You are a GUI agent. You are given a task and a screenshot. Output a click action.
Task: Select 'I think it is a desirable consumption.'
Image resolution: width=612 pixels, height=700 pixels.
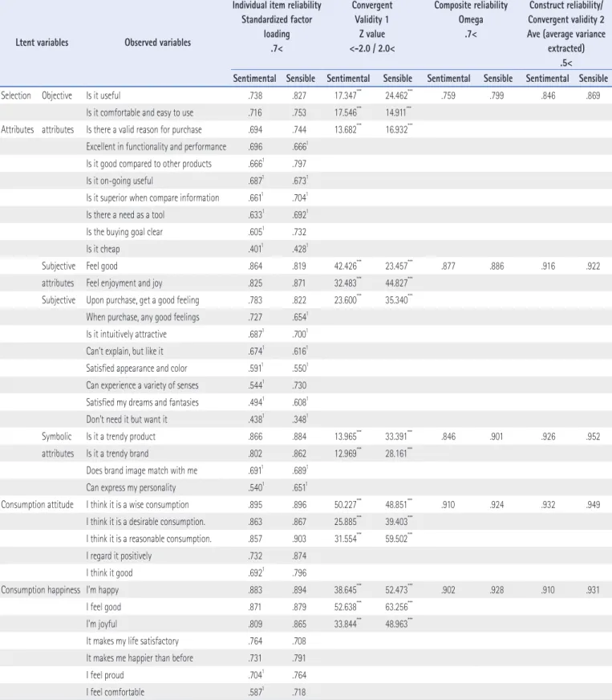click(145, 522)
